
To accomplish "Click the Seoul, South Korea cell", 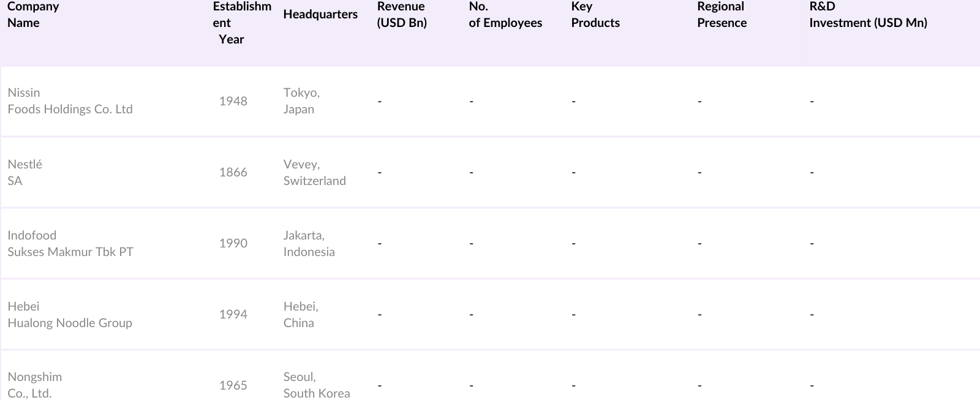I will [x=316, y=385].
